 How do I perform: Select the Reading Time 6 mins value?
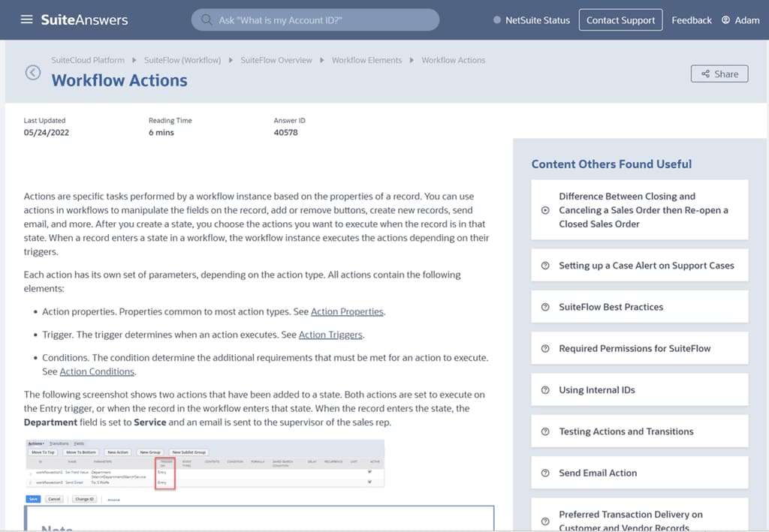pyautogui.click(x=161, y=132)
